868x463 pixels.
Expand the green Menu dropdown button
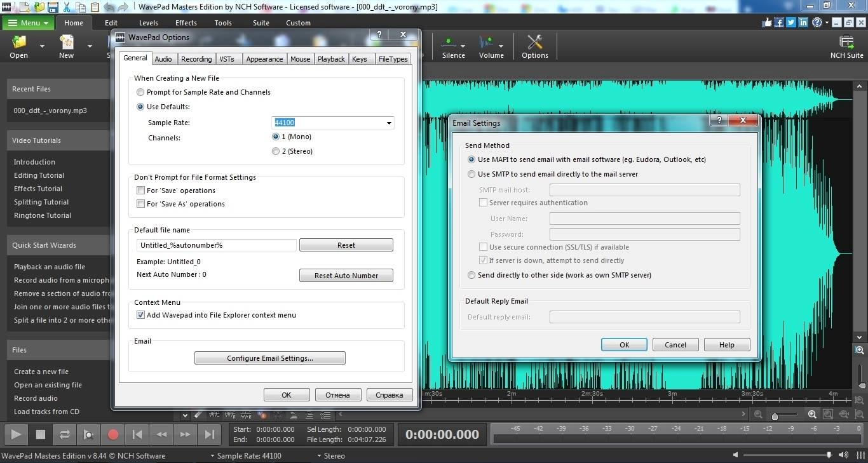coord(29,23)
